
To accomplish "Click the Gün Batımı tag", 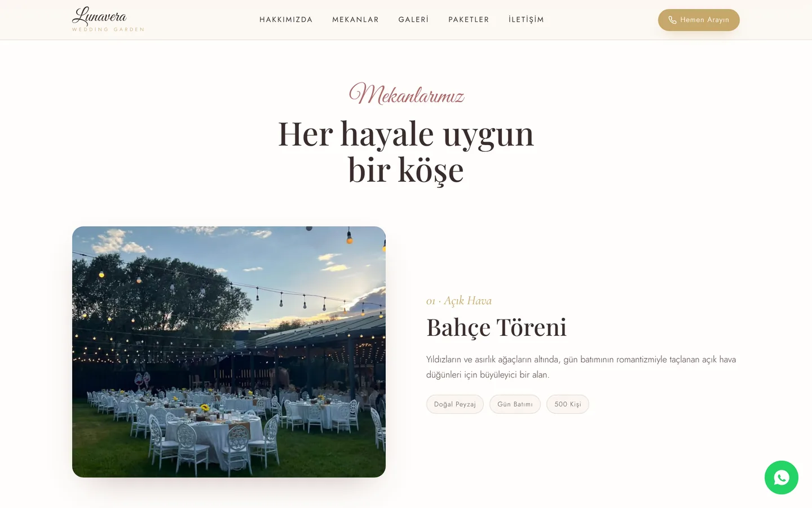I will tap(515, 404).
